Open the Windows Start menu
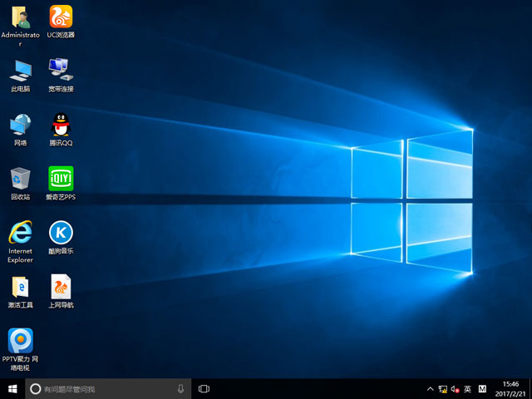This screenshot has height=399, width=532. 12,388
